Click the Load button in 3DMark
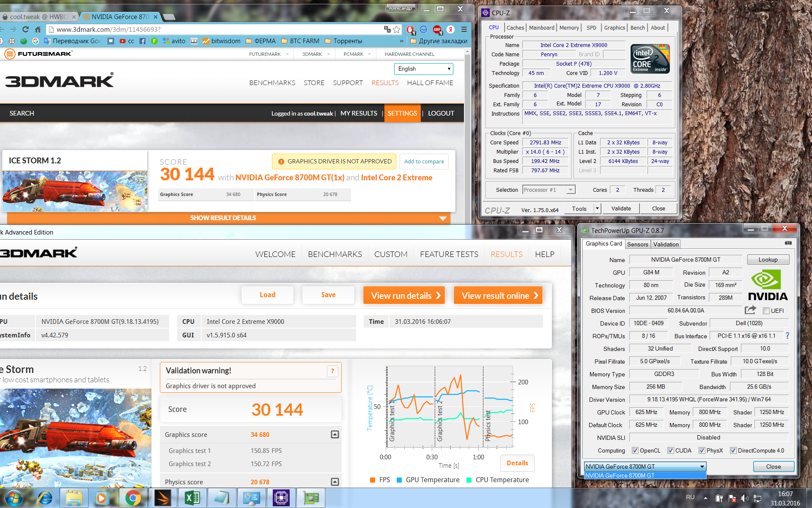Screen dimensions: 812x508 (x=267, y=295)
